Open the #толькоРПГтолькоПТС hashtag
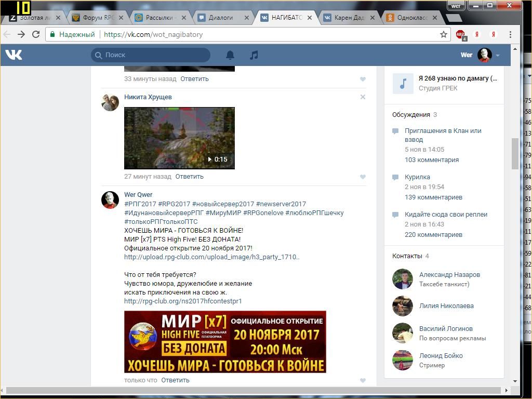This screenshot has width=532, height=399. pyautogui.click(x=161, y=221)
